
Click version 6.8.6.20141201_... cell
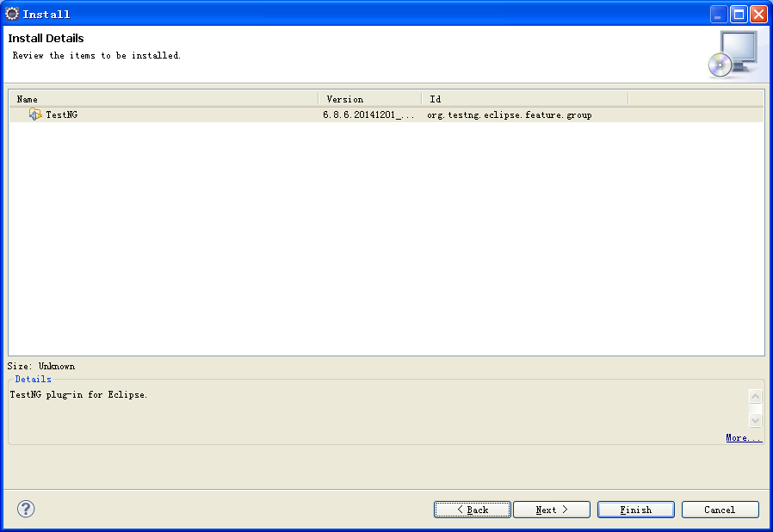click(x=368, y=114)
